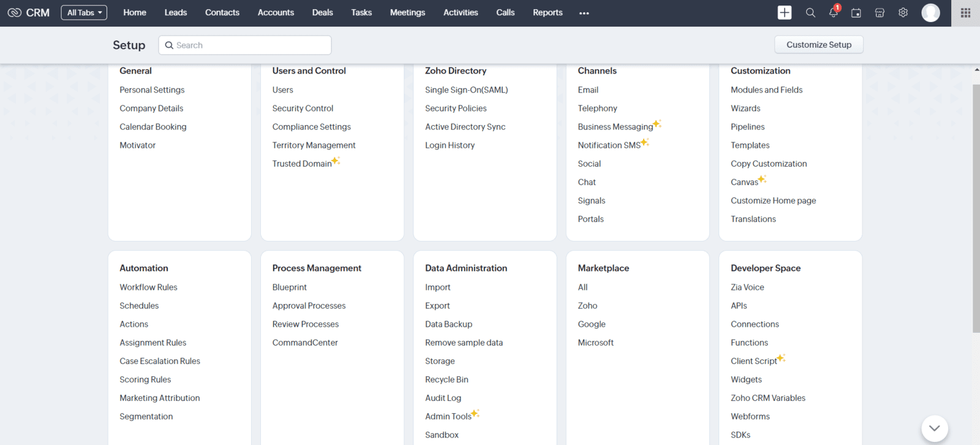Open Email channel settings
Image resolution: width=980 pixels, height=445 pixels.
(x=588, y=89)
